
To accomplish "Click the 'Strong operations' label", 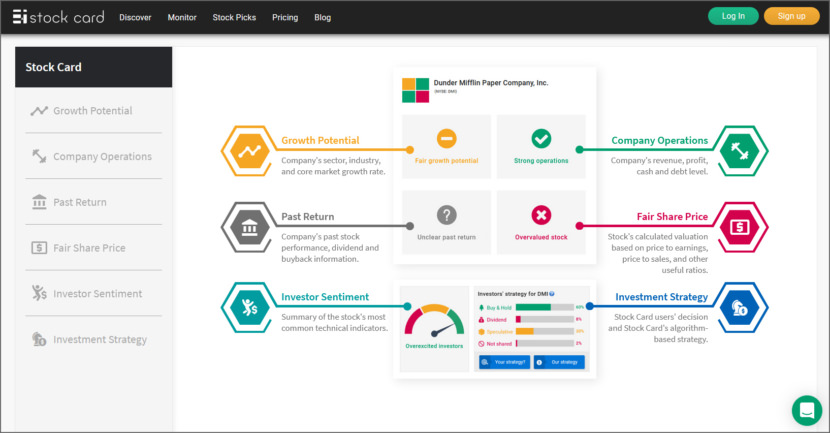I will click(541, 160).
